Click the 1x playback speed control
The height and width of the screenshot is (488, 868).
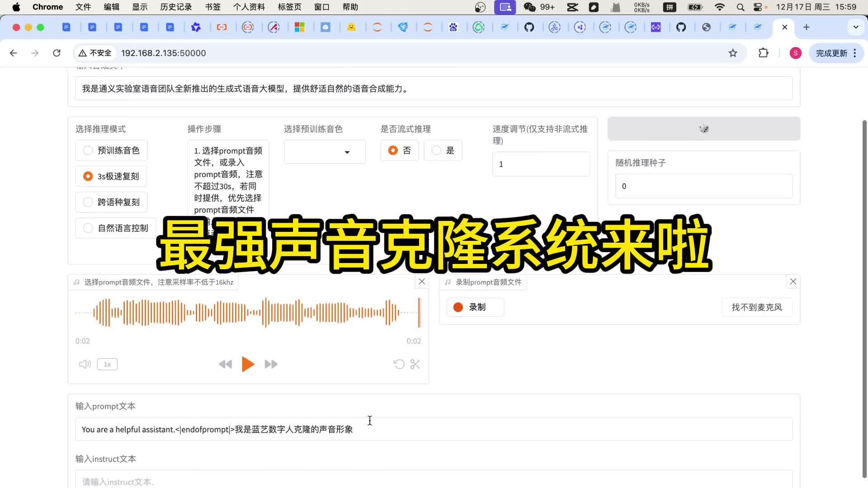coord(107,364)
